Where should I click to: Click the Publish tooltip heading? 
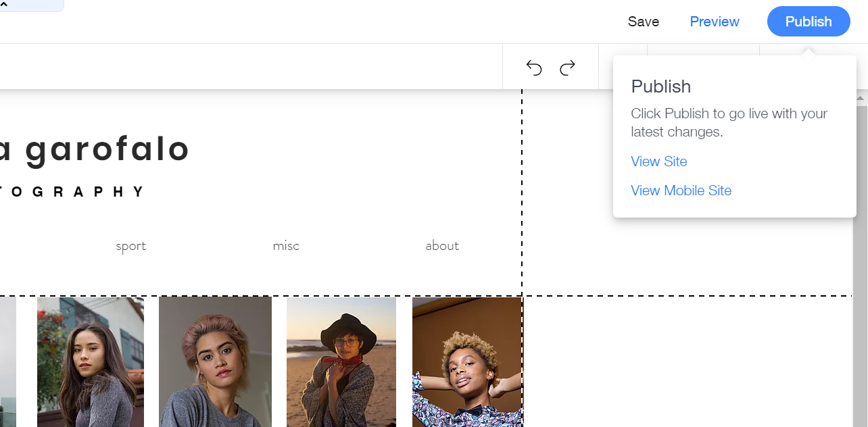coord(660,86)
